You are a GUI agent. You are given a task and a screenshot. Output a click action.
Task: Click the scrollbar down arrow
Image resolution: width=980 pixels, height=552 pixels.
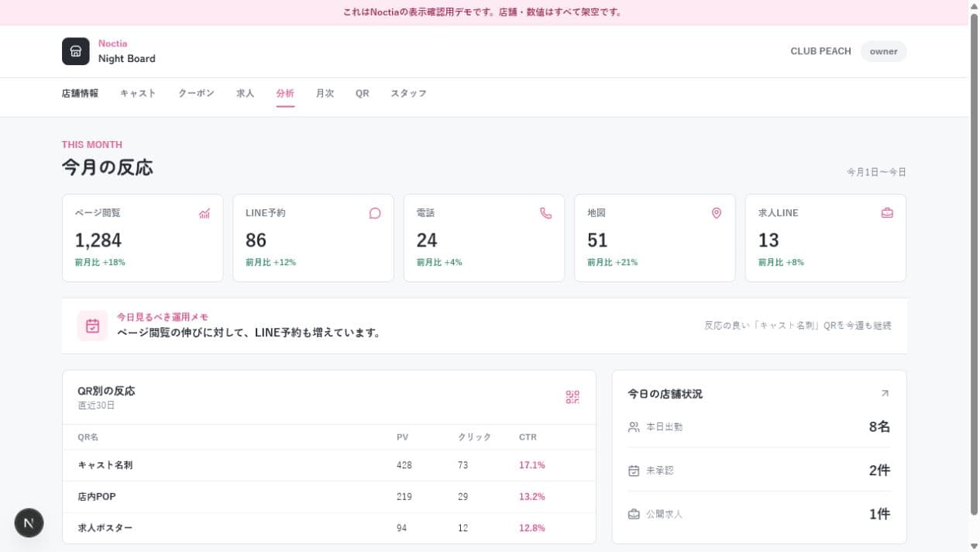(x=974, y=547)
